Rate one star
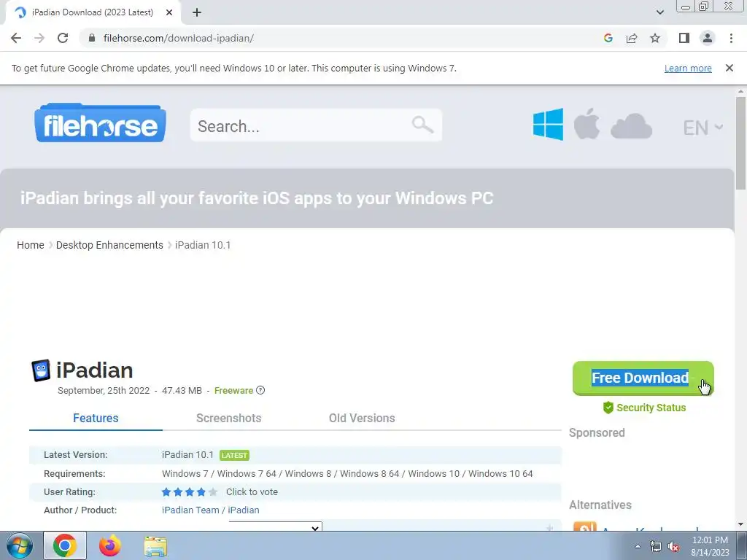 tap(166, 492)
